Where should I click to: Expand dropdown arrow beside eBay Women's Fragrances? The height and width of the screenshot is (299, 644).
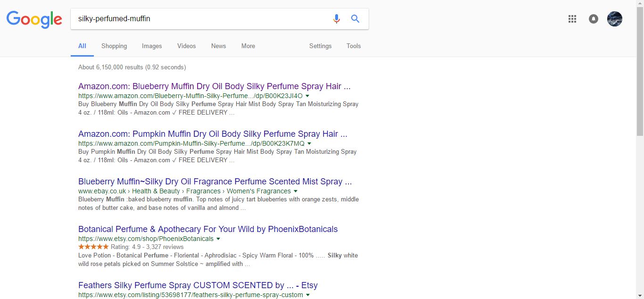(296, 191)
